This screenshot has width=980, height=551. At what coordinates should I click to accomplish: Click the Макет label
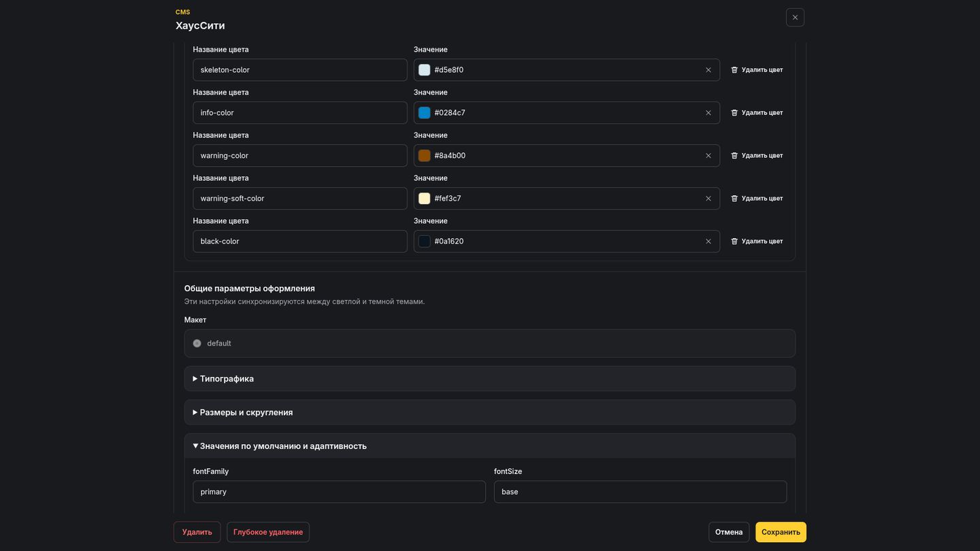(195, 320)
